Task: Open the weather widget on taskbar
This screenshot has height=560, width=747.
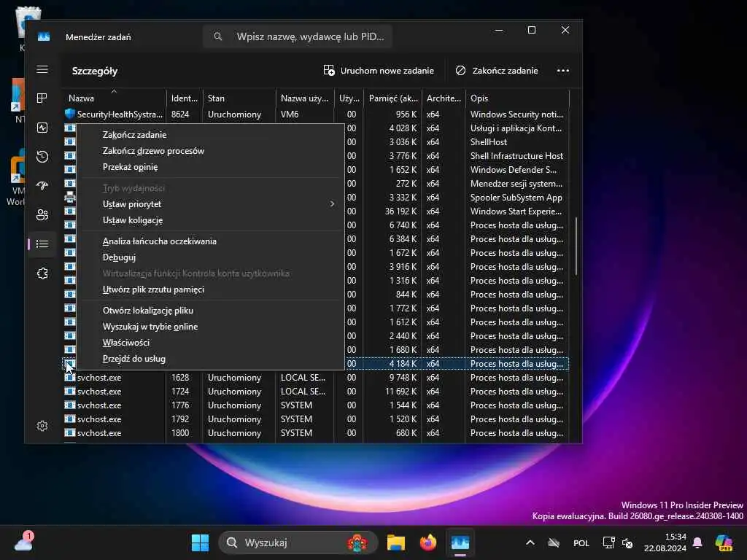Action: point(24,542)
